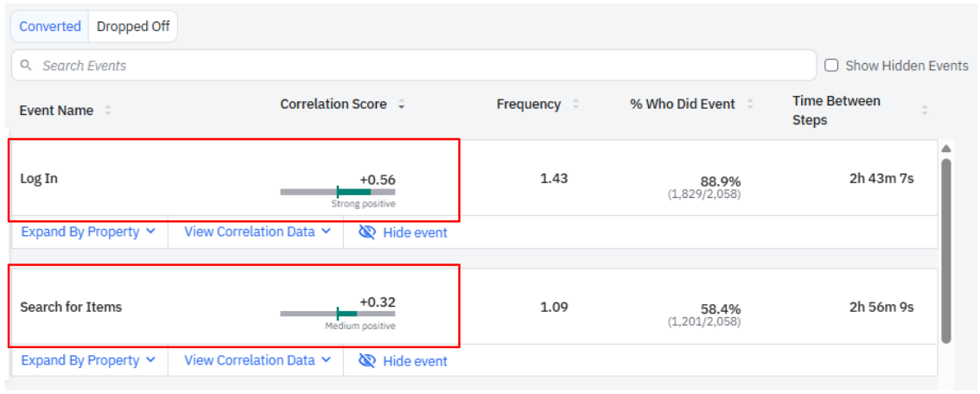Expand By Property for Log In
980x394 pixels.
[88, 232]
